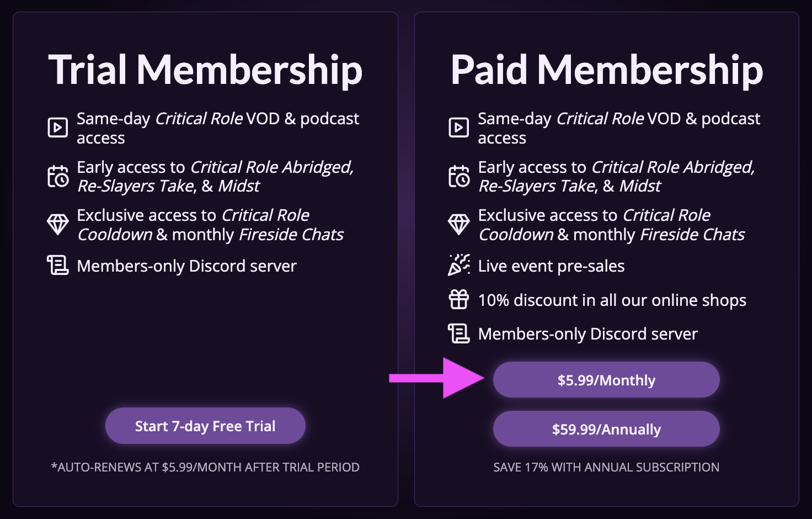Choose the $59.99/Annually plan
Image resolution: width=812 pixels, height=519 pixels.
[606, 429]
